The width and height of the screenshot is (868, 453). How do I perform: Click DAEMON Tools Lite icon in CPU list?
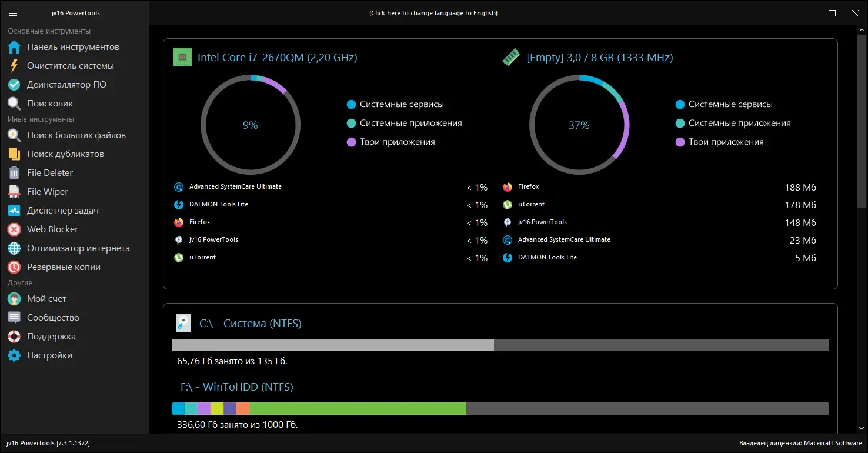(179, 205)
